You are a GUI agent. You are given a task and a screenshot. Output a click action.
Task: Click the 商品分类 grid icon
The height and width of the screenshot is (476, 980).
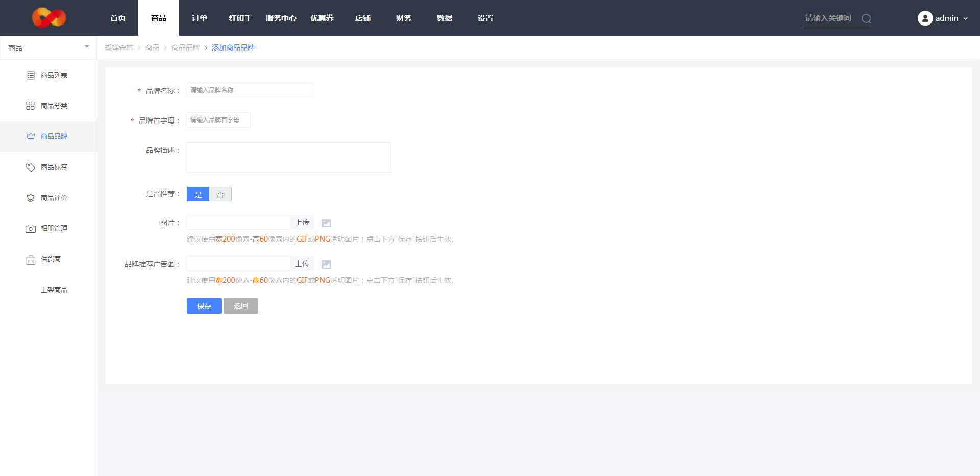[31, 106]
